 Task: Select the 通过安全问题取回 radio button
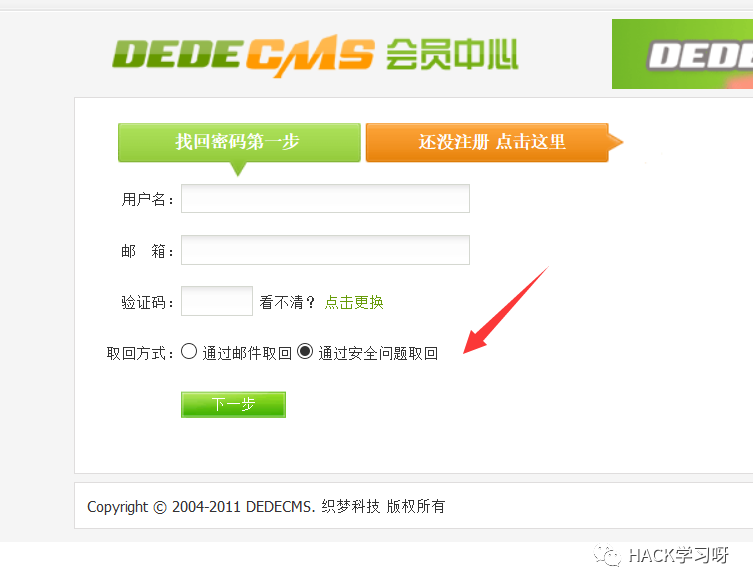[305, 352]
